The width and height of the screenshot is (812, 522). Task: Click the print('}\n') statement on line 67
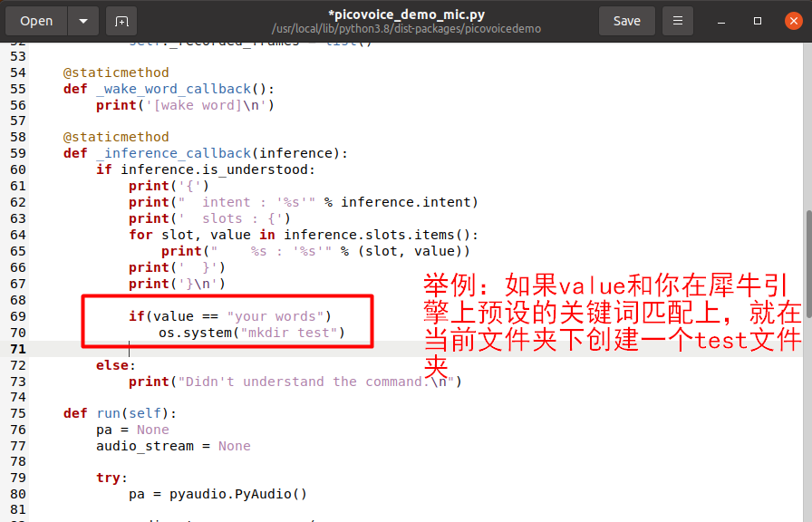click(177, 284)
